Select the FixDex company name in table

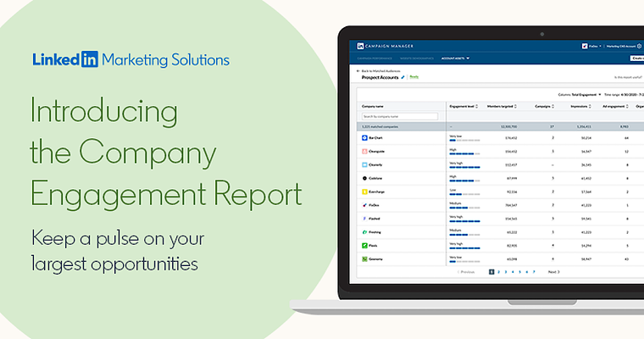pyautogui.click(x=375, y=205)
